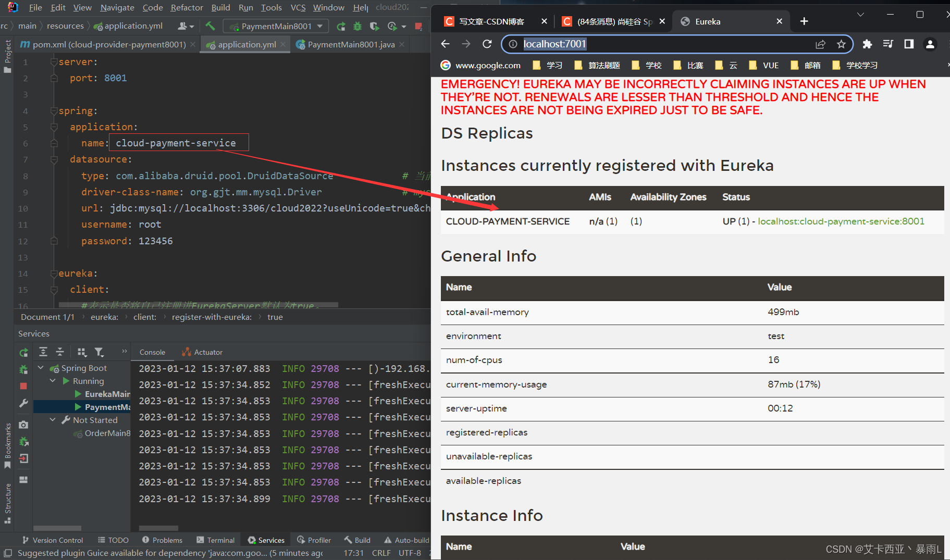Click the camera thread dump icon

coord(23,425)
